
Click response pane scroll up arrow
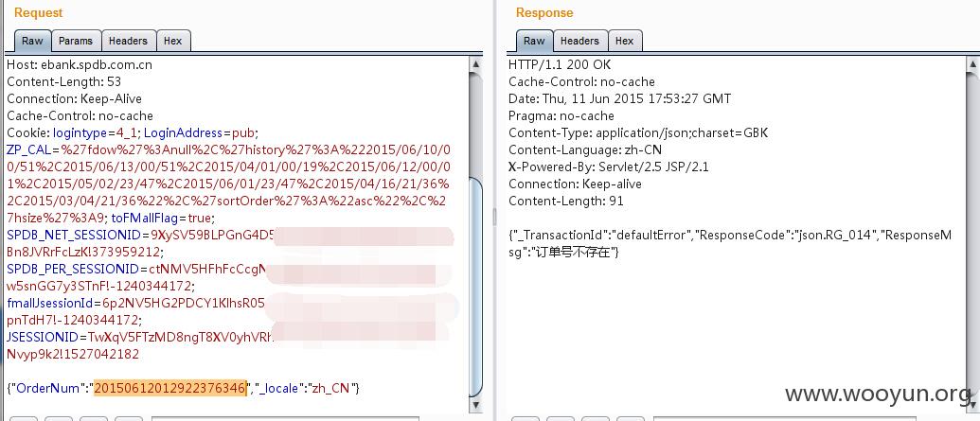pyautogui.click(x=972, y=64)
